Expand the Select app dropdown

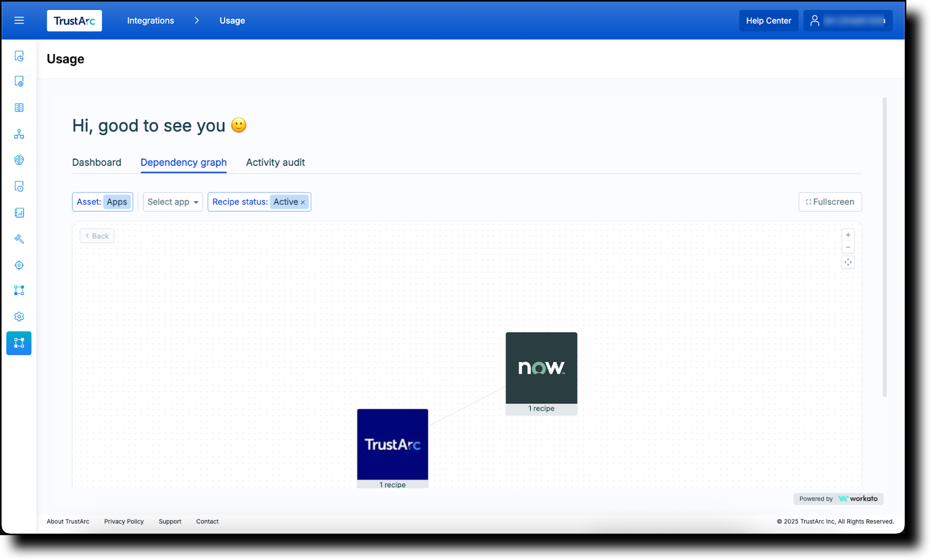pos(173,202)
